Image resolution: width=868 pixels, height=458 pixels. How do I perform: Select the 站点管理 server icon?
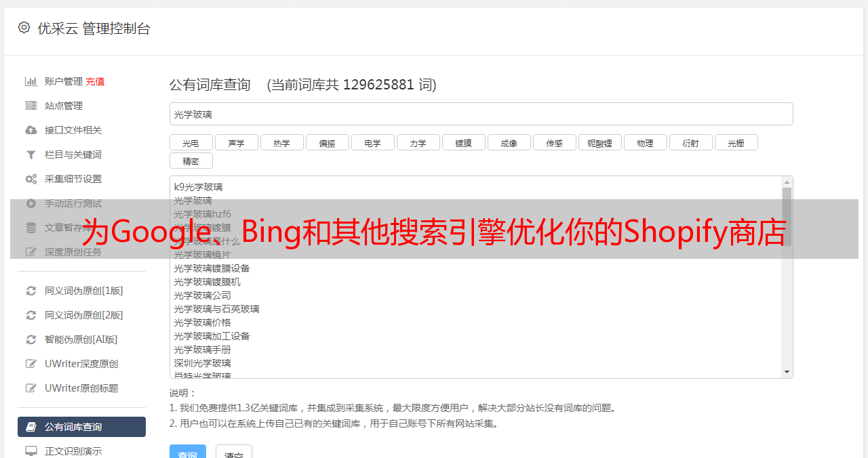31,106
